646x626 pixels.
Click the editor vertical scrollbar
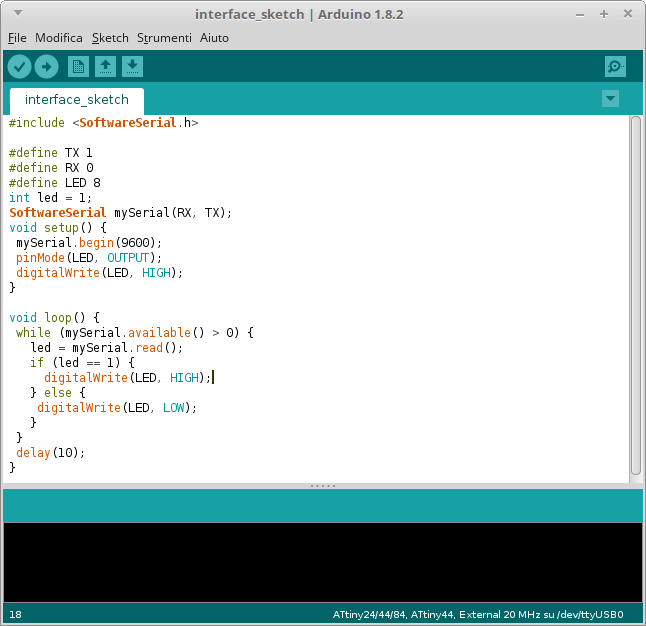click(636, 295)
